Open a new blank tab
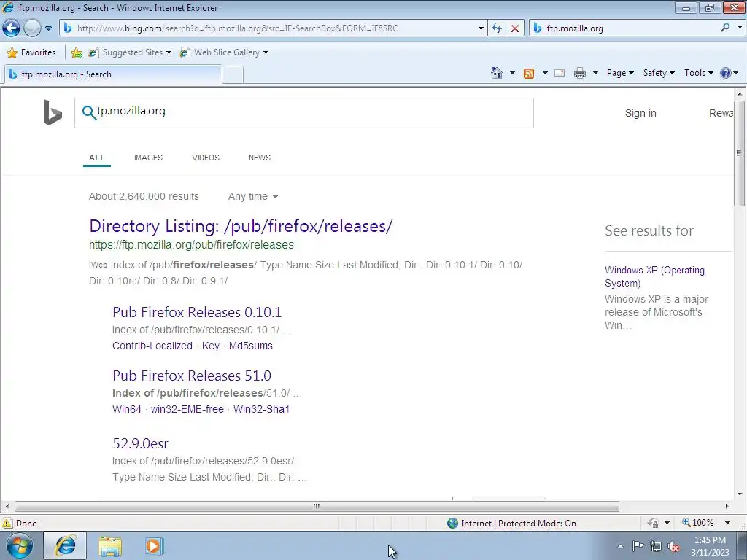 233,75
